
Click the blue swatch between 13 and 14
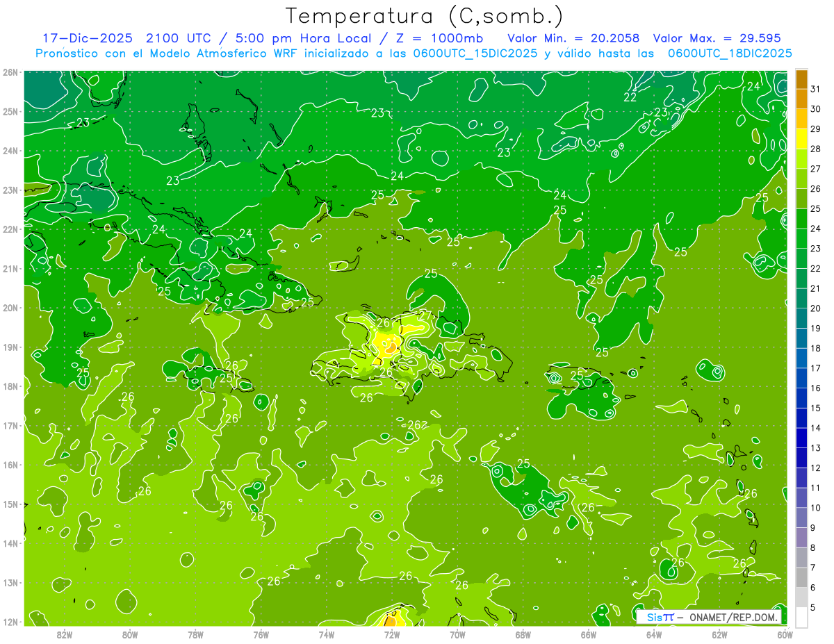[x=801, y=438]
